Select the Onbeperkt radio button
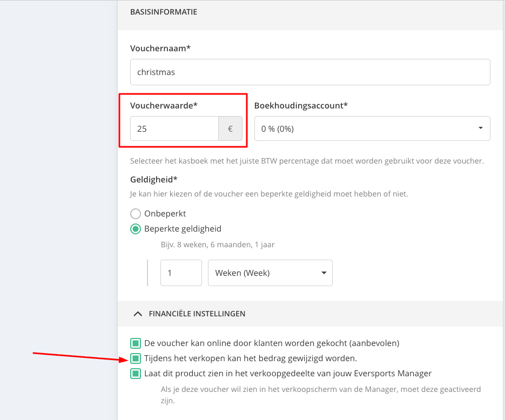The width and height of the screenshot is (505, 420). pos(136,213)
